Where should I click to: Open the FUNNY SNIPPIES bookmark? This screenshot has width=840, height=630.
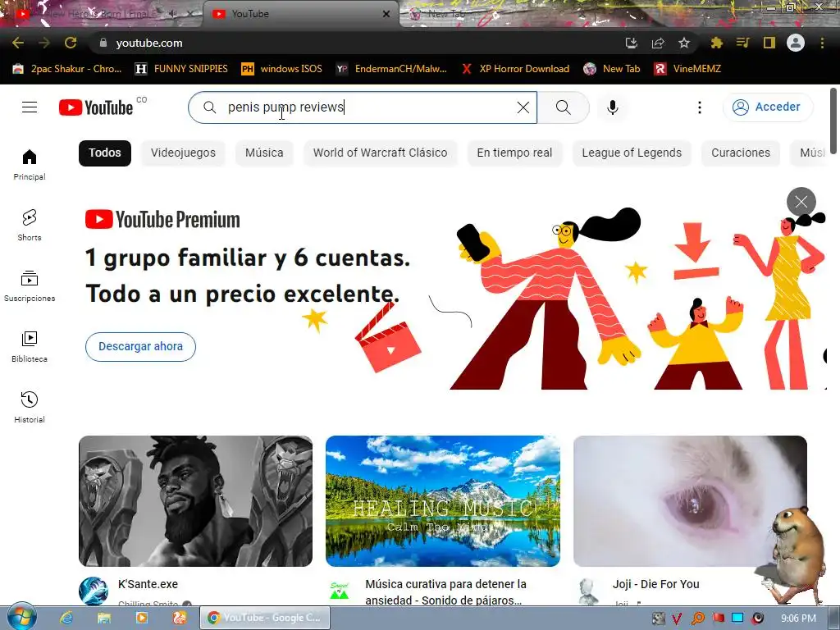181,69
